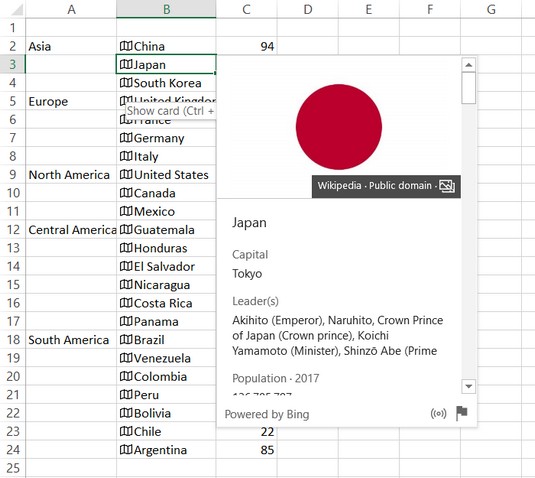Select column D header
The image size is (535, 478).
(308, 9)
